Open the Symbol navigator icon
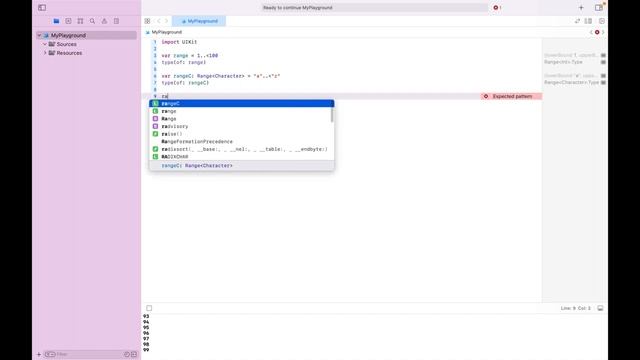 80,21
